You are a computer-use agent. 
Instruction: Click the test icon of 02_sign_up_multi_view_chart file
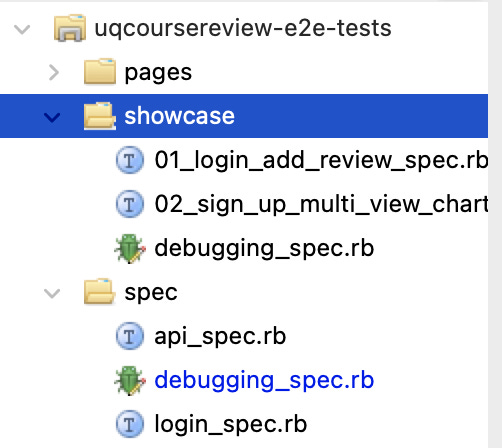pos(130,204)
